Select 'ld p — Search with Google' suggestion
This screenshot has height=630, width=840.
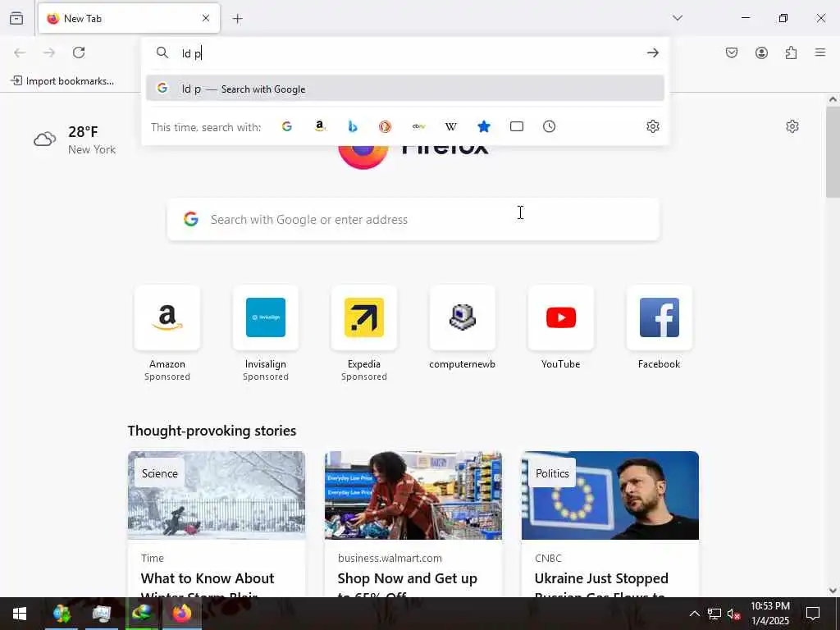(x=405, y=89)
